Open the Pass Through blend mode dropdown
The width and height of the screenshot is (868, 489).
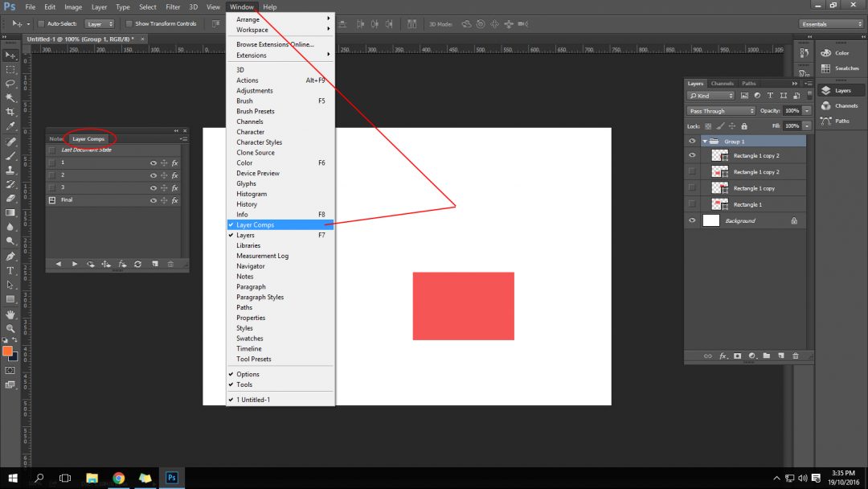click(721, 111)
